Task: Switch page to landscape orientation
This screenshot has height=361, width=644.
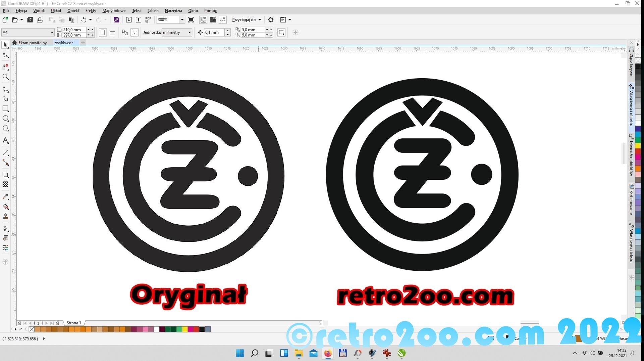Action: click(x=113, y=33)
